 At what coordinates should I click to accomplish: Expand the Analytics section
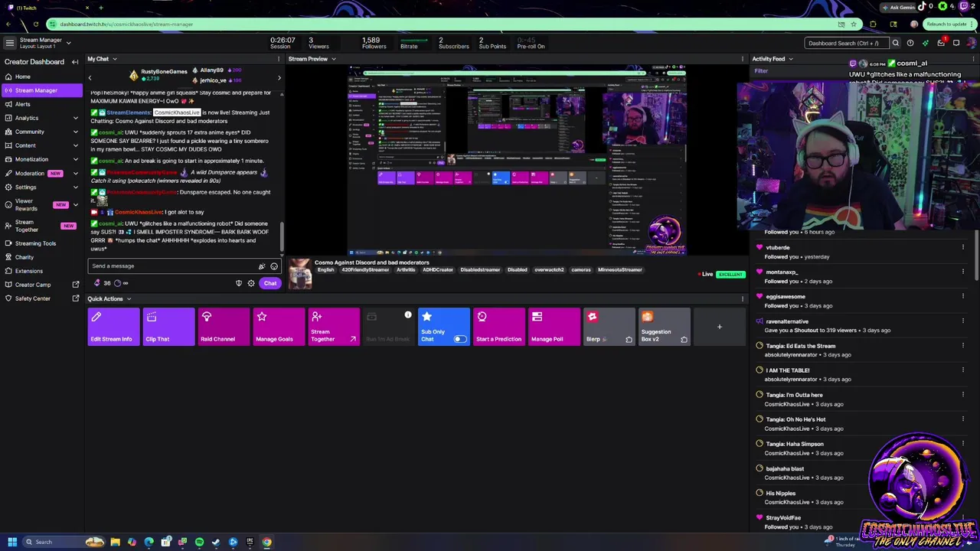click(75, 118)
